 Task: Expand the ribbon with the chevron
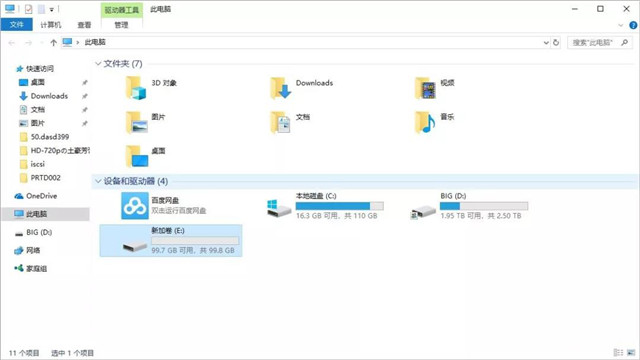point(621,25)
